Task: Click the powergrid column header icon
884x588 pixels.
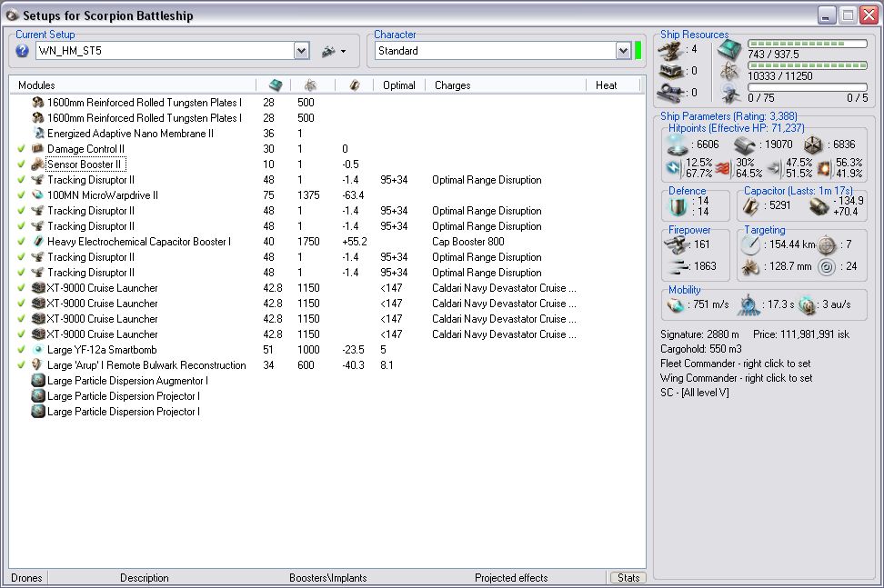Action: click(310, 85)
